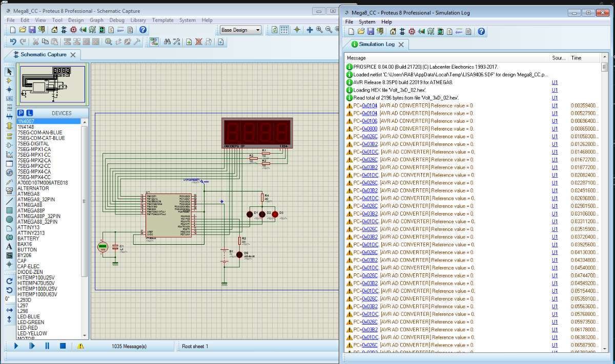
Task: Click the overview thumbnail of schematic
Action: coord(53,84)
